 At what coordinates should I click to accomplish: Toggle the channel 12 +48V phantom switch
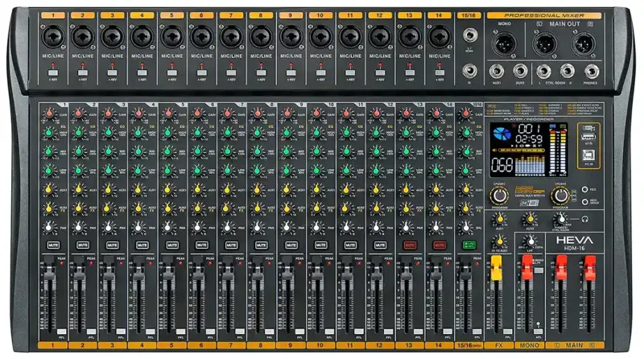click(x=380, y=72)
